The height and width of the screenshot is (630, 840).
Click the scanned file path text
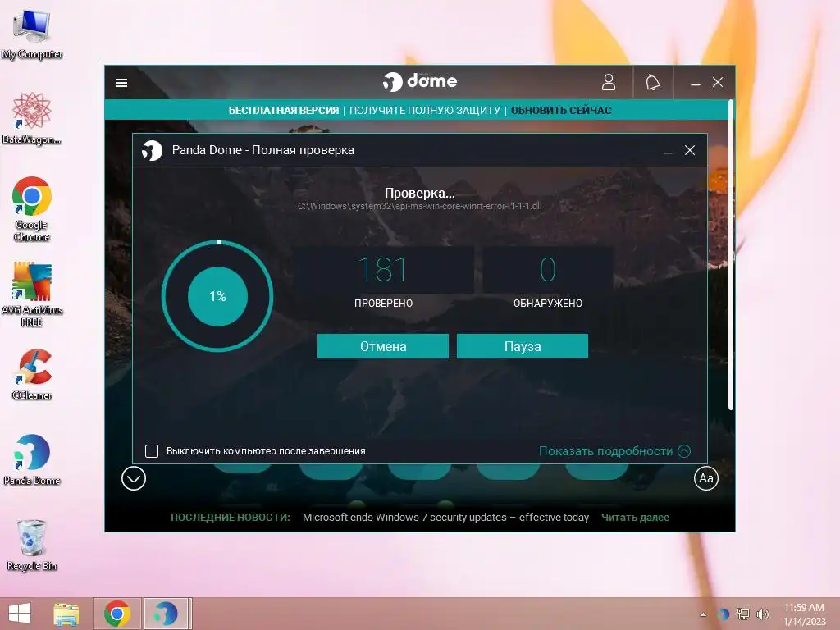pos(420,206)
